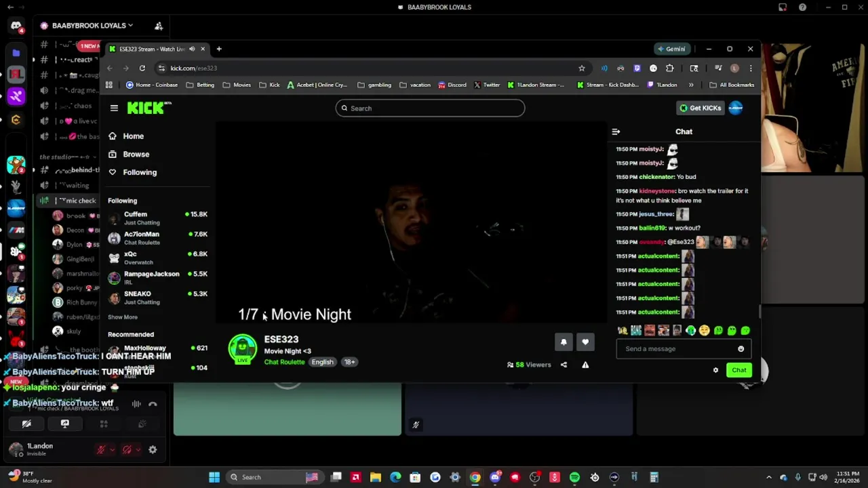The image size is (868, 488).
Task: Open the Twitter bookmark
Action: tap(486, 85)
